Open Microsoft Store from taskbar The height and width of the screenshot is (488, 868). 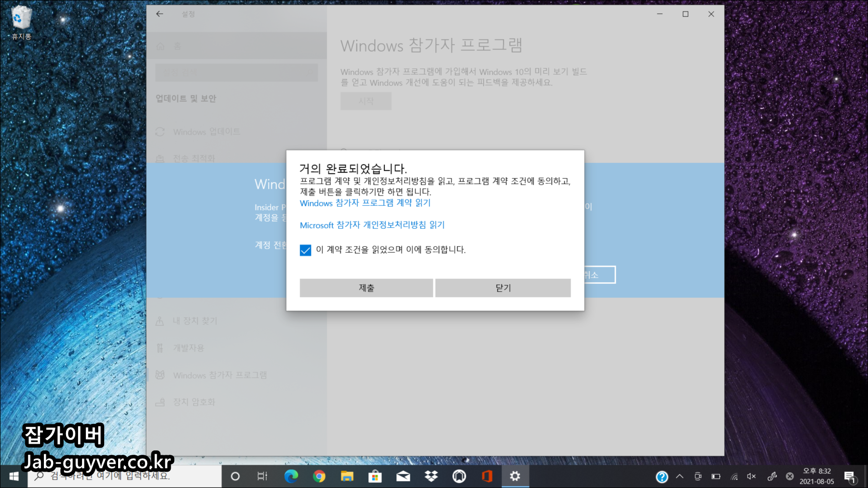click(x=375, y=476)
